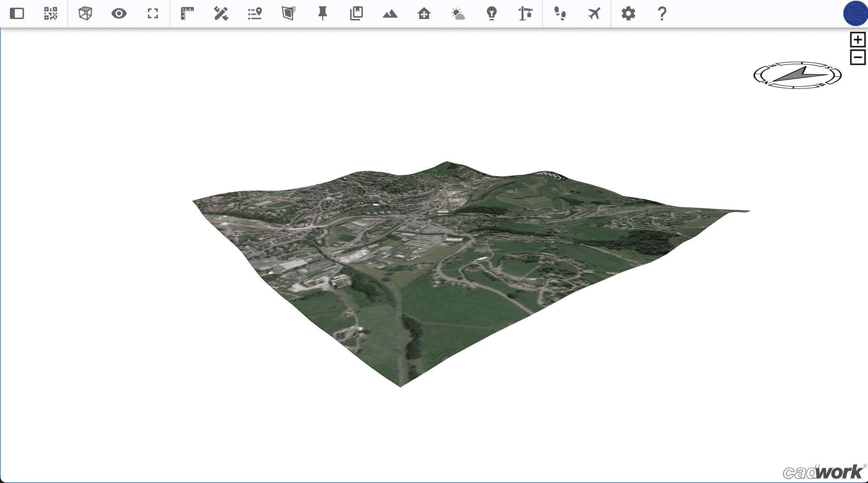The width and height of the screenshot is (868, 483).
Task: Select the 3D cube view tool
Action: tap(85, 14)
